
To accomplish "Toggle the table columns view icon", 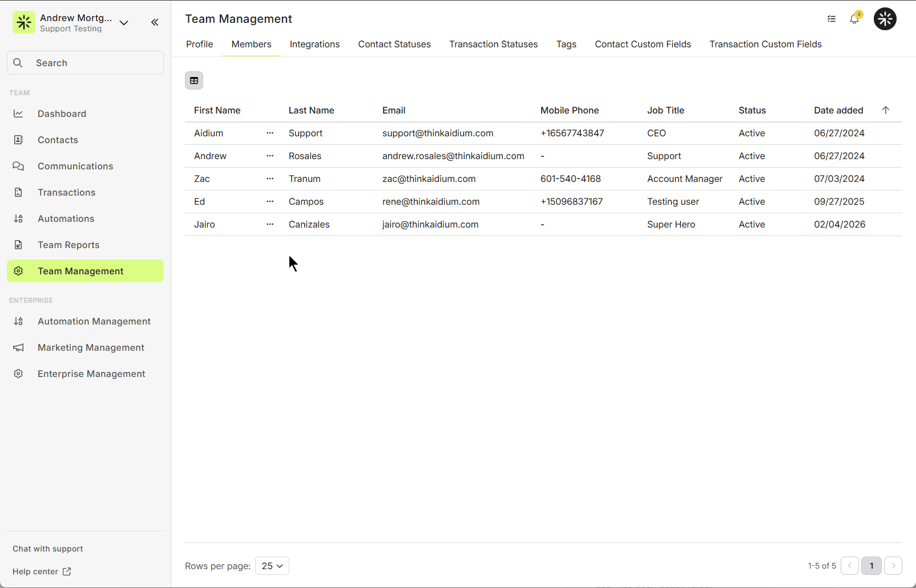I will point(194,80).
